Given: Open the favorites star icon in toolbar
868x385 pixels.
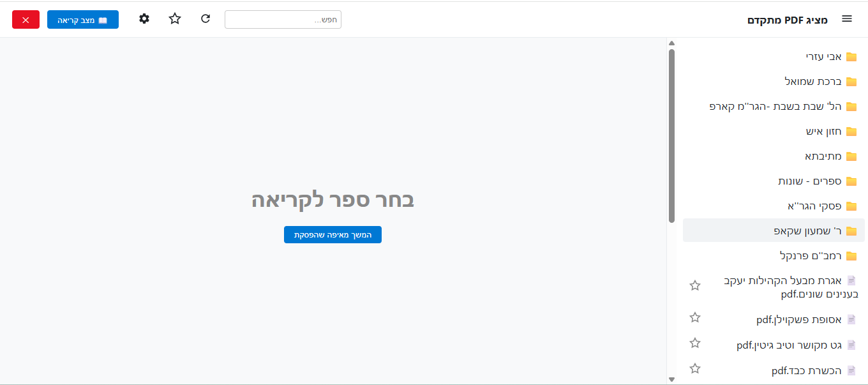Looking at the screenshot, I should 175,19.
